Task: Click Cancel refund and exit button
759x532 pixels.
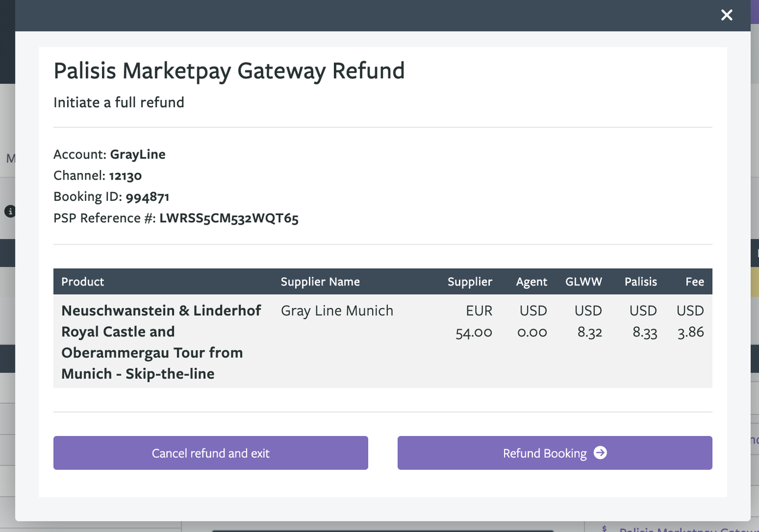Action: 211,453
